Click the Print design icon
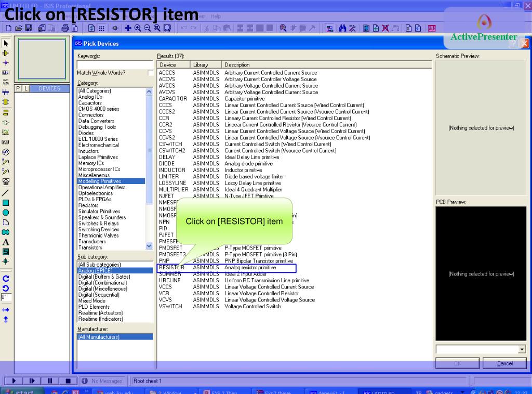 [65, 28]
